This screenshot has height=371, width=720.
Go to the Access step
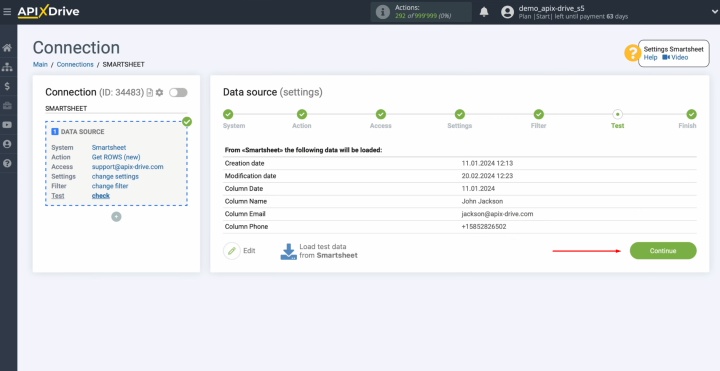tap(381, 114)
